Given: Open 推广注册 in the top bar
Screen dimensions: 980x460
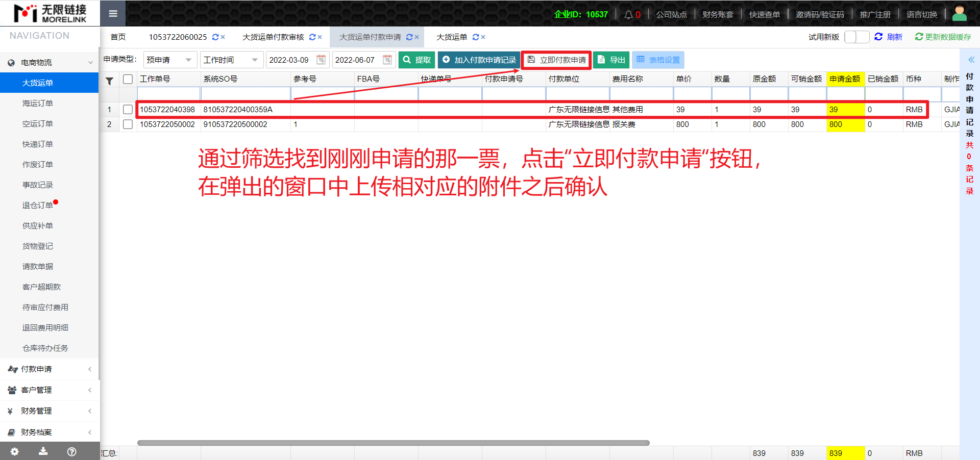Looking at the screenshot, I should pos(875,14).
